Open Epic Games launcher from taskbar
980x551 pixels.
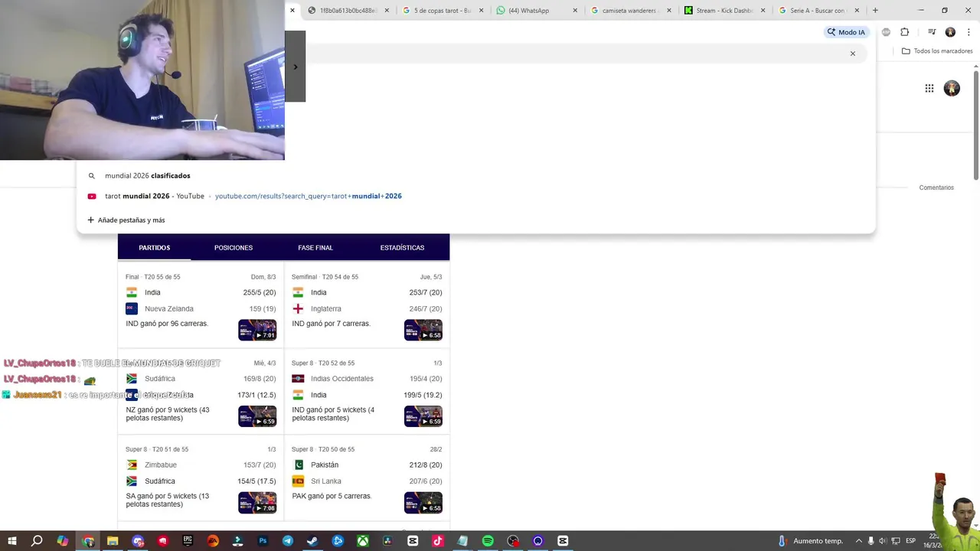[x=188, y=541]
